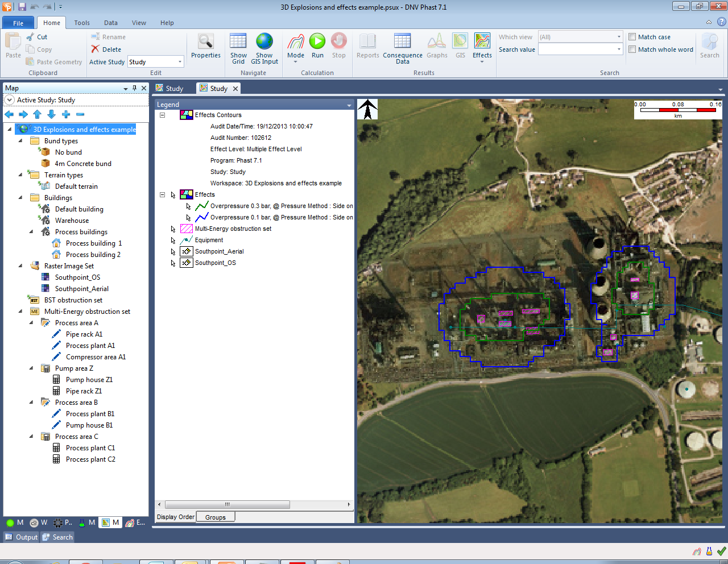Toggle Overpressure 0.3 bar layer selection arrow
The height and width of the screenshot is (564, 728).
pos(189,206)
